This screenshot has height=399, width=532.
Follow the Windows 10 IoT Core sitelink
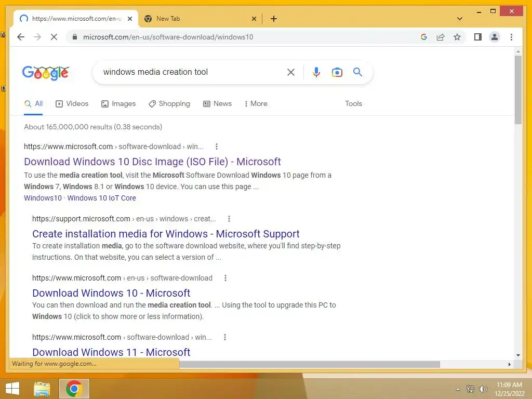coord(101,198)
